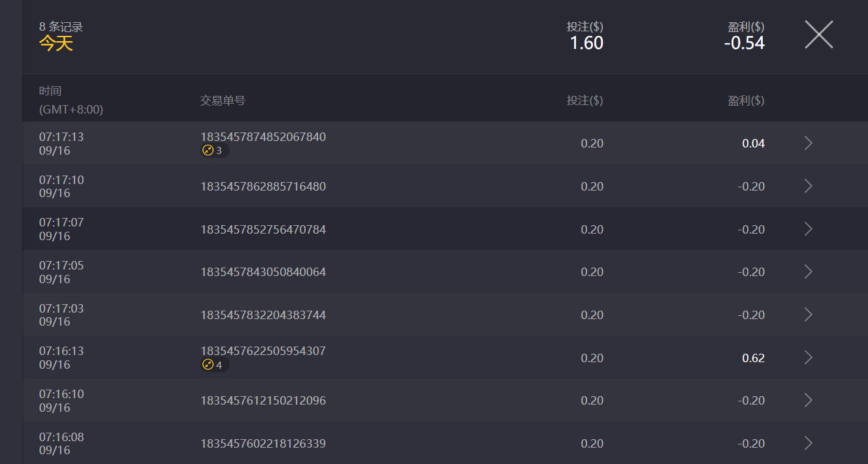Image resolution: width=868 pixels, height=464 pixels.
Task: Open chevron for the 07:16:10 record
Action: click(x=808, y=401)
